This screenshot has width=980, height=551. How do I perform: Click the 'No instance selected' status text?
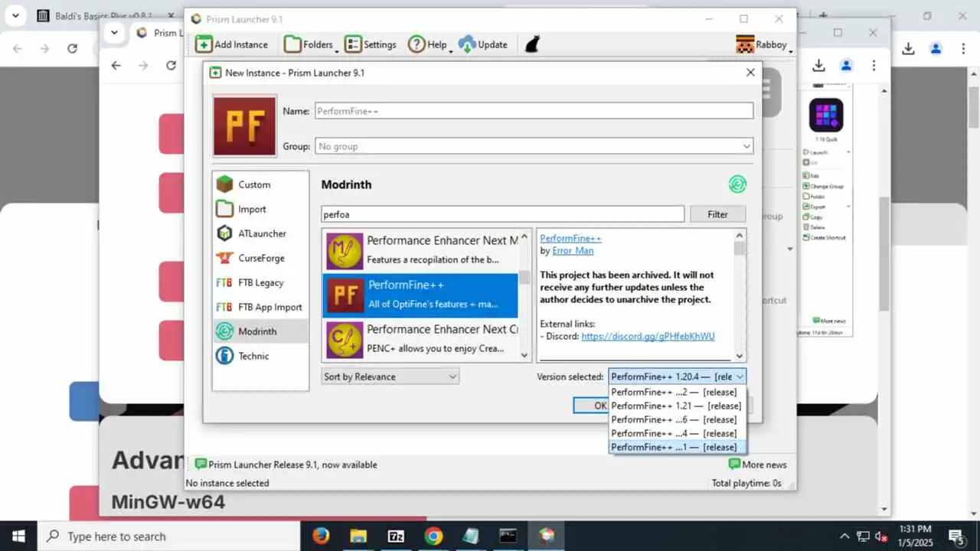click(x=227, y=483)
